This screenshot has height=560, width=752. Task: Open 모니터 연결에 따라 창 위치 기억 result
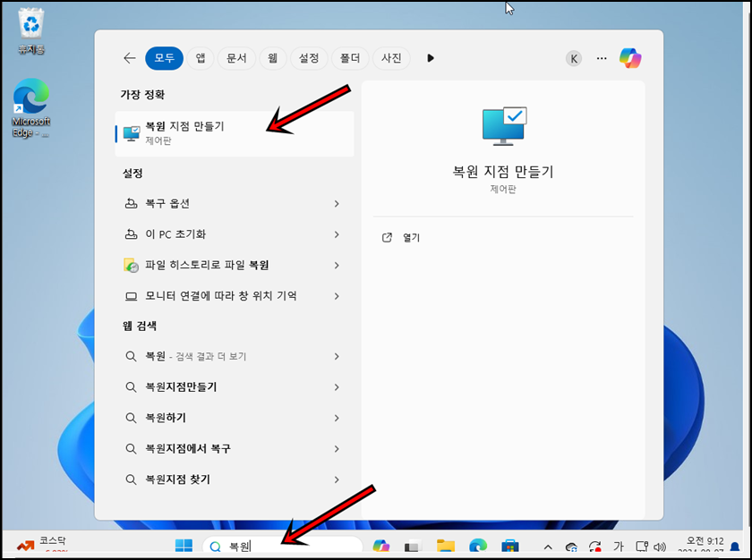click(235, 296)
